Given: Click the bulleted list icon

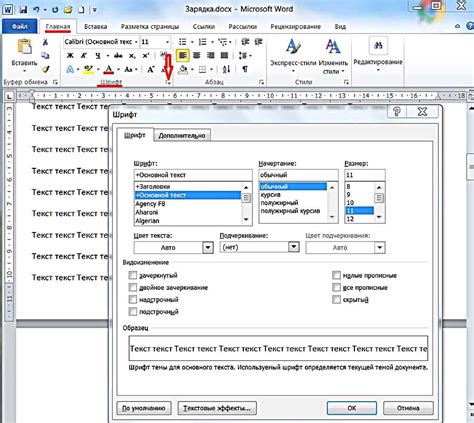Looking at the screenshot, I should tap(183, 42).
